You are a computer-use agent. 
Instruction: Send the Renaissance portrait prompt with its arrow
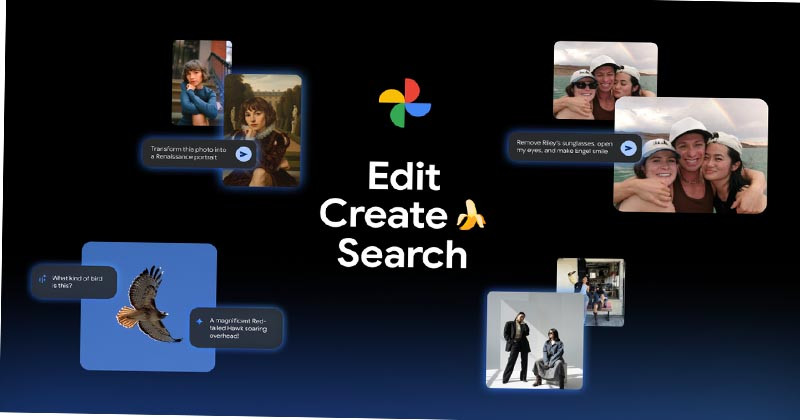[243, 154]
